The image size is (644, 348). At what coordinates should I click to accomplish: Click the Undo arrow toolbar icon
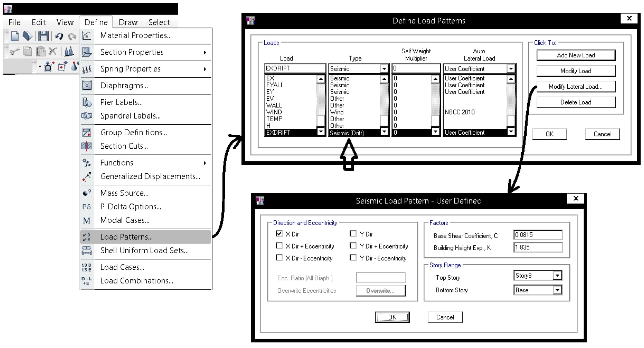[x=59, y=36]
